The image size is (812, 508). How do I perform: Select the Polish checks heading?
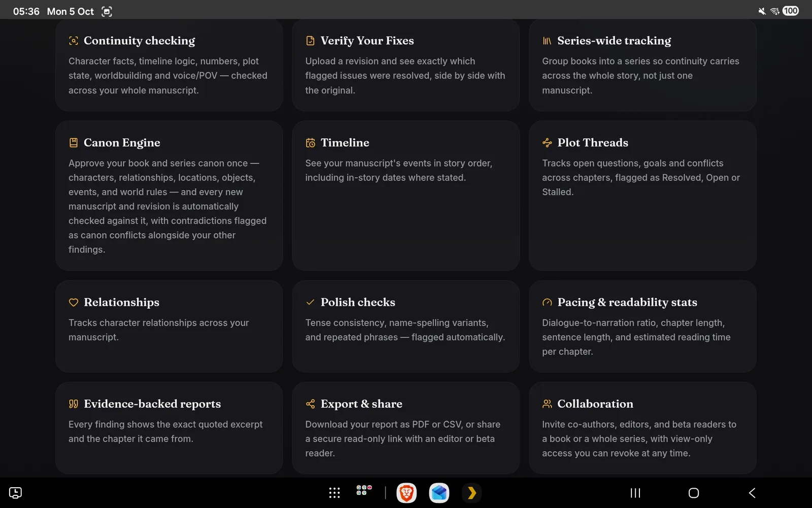click(358, 302)
